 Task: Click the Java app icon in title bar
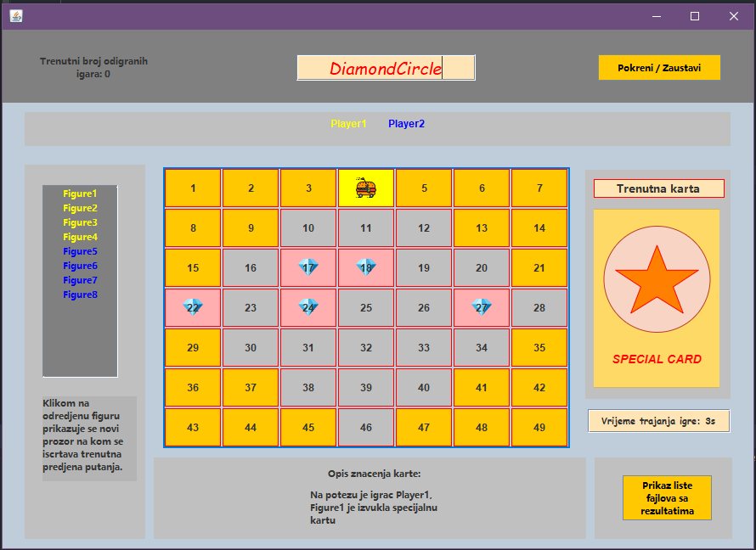tap(16, 16)
